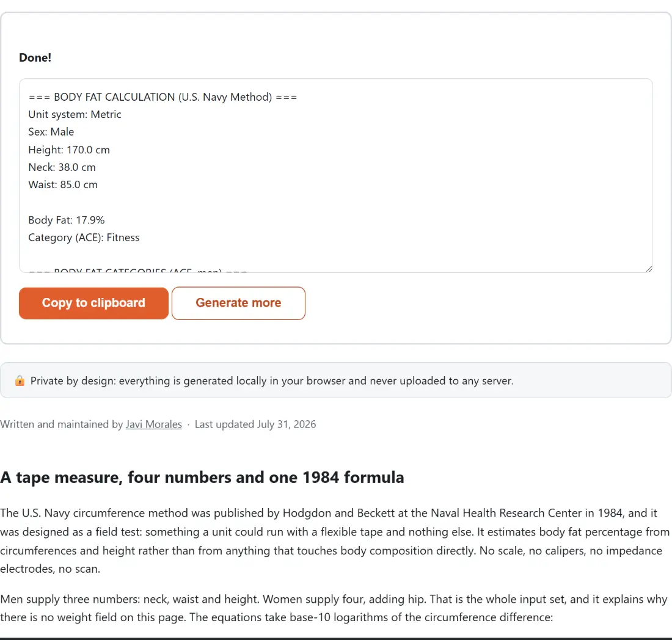
Task: Click the BODY FAT CALCULATION title line
Action: pyautogui.click(x=163, y=97)
